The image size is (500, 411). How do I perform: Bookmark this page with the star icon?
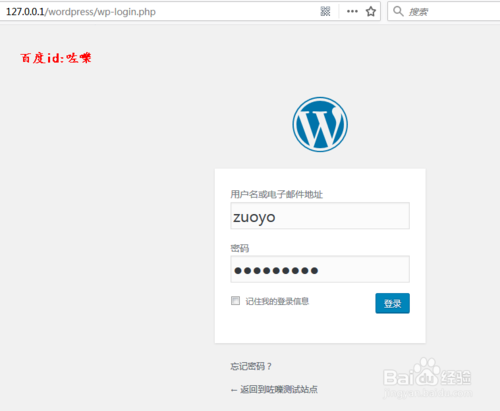[x=371, y=12]
